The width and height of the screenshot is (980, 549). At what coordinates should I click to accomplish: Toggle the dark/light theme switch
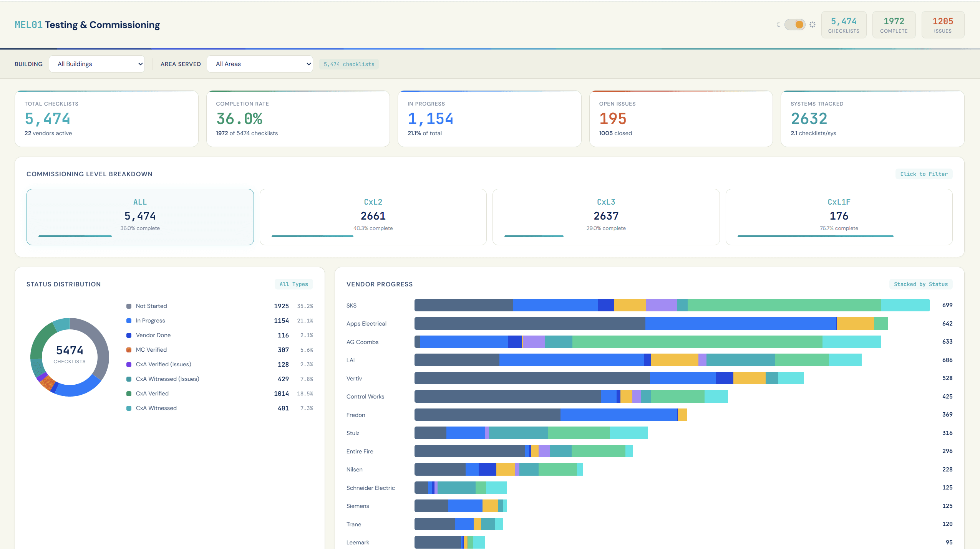pyautogui.click(x=795, y=25)
